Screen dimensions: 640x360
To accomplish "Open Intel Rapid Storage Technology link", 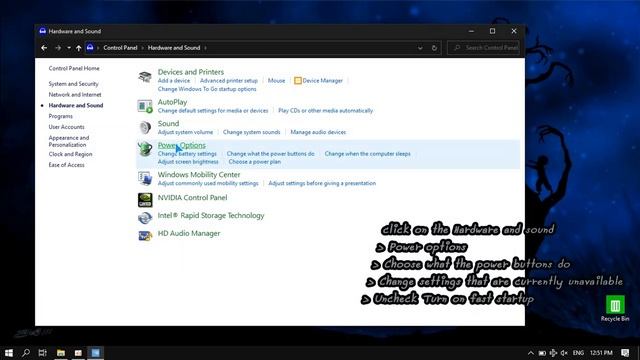I will point(211,216).
